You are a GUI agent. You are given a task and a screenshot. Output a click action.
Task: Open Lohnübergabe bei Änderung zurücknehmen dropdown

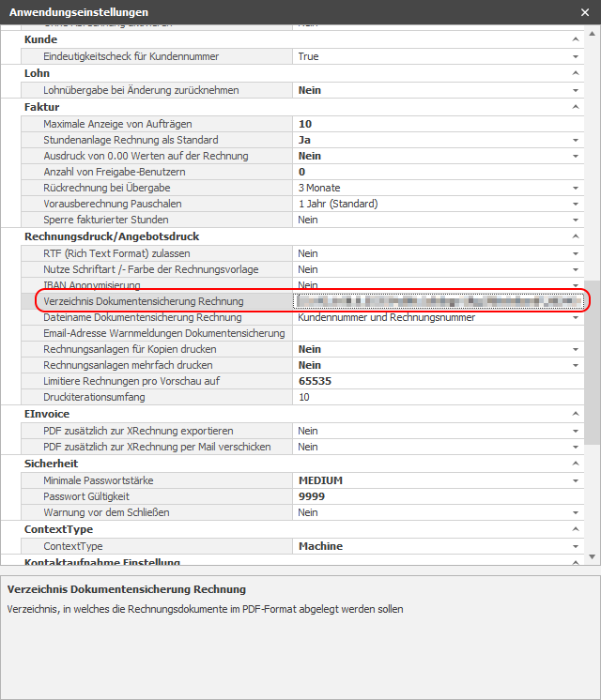pyautogui.click(x=576, y=91)
